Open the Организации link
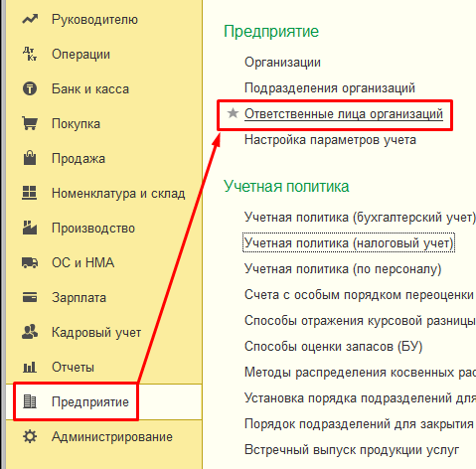 pos(282,63)
